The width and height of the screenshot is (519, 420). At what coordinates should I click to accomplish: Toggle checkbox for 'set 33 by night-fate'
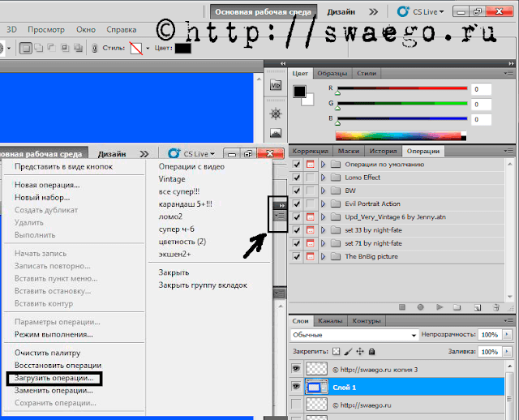[x=297, y=230]
